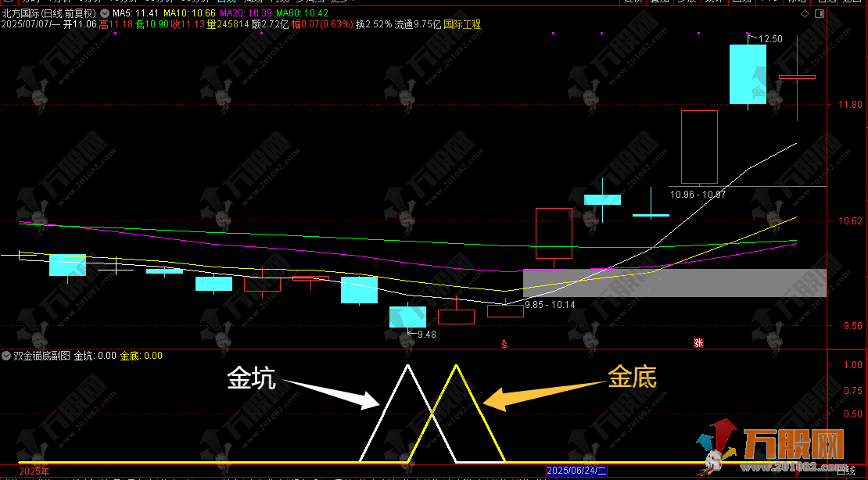868x480 pixels.
Task: Click the 幅0.07(0.63%) change value
Action: point(322,25)
